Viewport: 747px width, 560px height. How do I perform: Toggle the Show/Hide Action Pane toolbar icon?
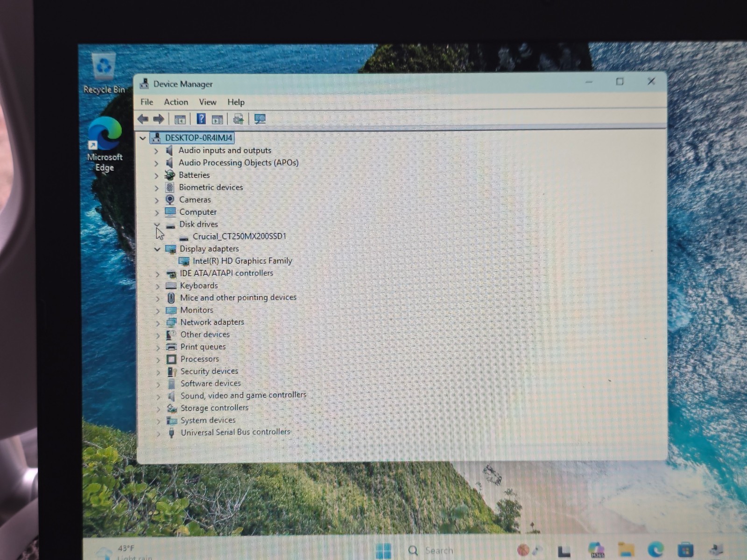[217, 119]
